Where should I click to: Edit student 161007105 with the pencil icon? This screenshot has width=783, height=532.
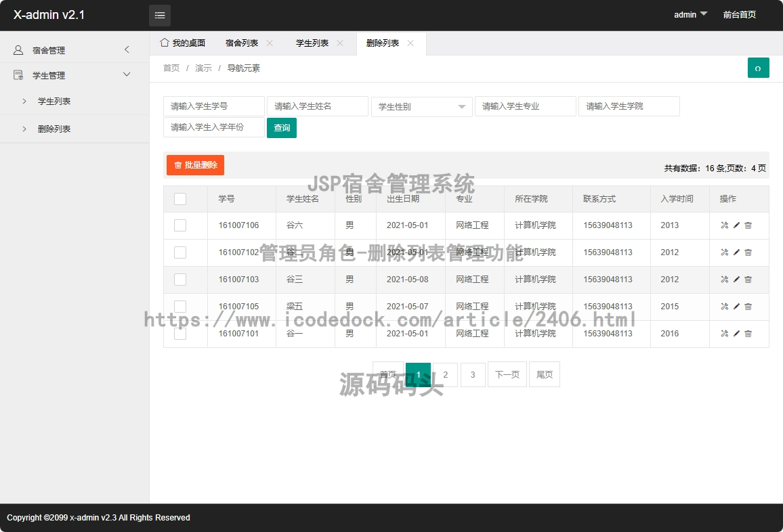(736, 306)
